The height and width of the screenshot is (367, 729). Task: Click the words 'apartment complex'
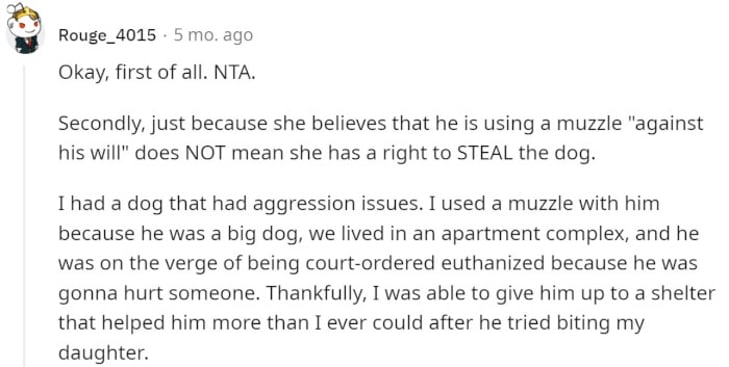[535, 234]
